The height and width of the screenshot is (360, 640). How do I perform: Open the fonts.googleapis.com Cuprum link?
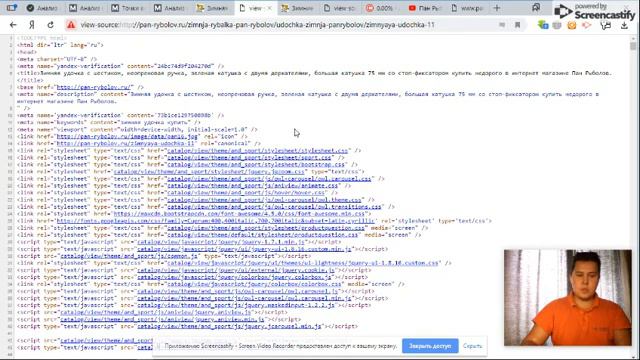[216, 221]
